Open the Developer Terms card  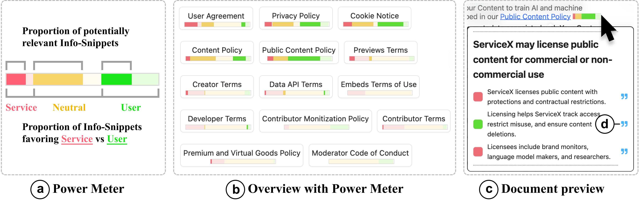click(x=217, y=121)
